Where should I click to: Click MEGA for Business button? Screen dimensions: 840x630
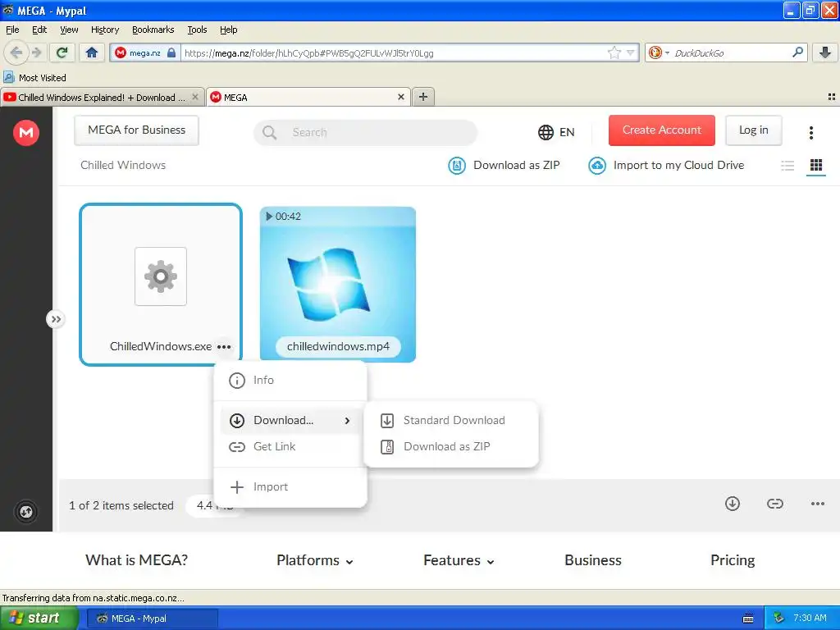click(x=137, y=130)
